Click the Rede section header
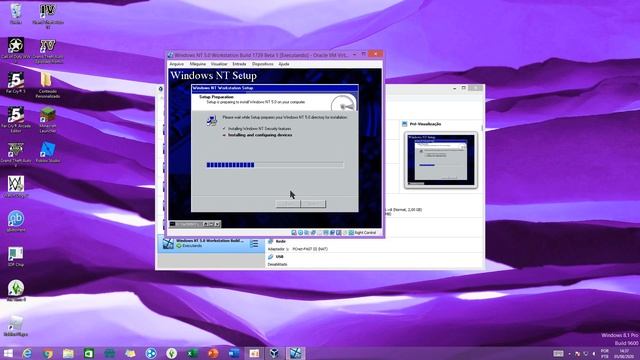The width and height of the screenshot is (640, 360). 280,242
